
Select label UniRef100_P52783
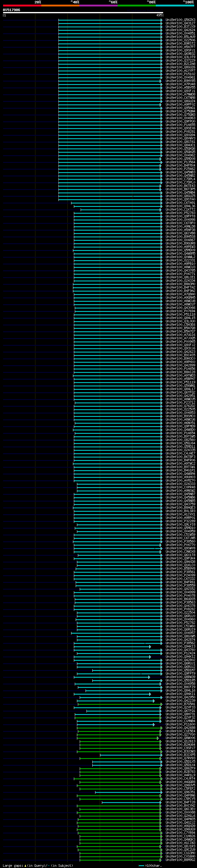(180, 213)
